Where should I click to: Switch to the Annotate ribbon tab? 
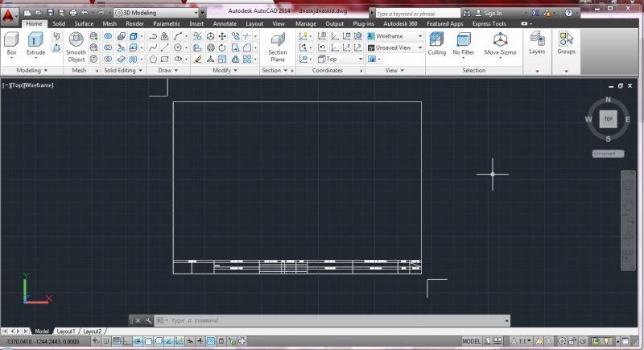225,24
